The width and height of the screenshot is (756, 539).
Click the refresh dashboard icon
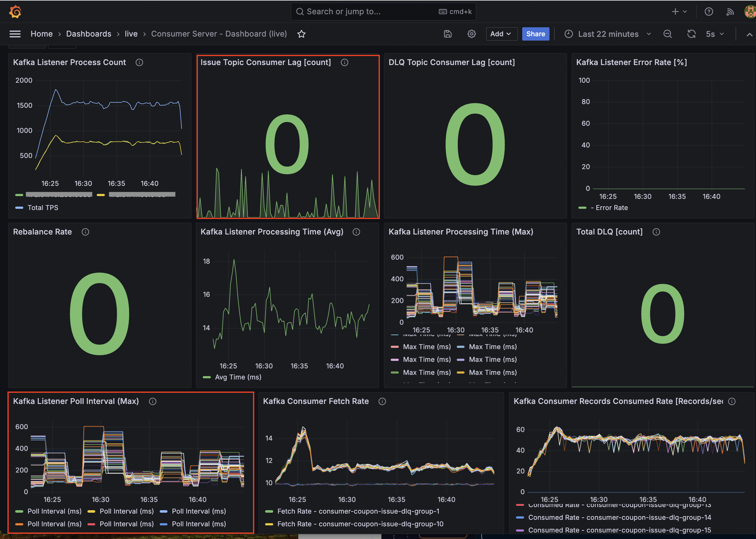tap(691, 34)
